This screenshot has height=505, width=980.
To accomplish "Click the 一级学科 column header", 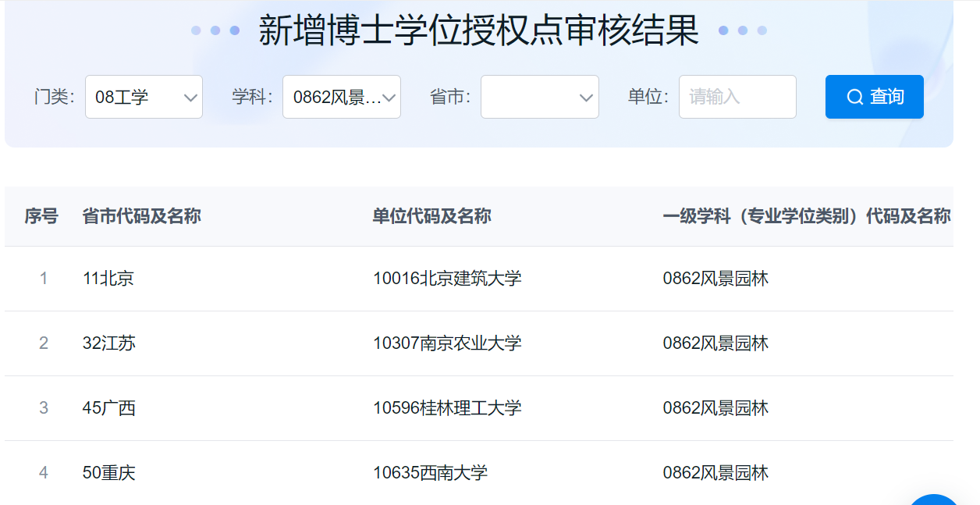I will 807,216.
